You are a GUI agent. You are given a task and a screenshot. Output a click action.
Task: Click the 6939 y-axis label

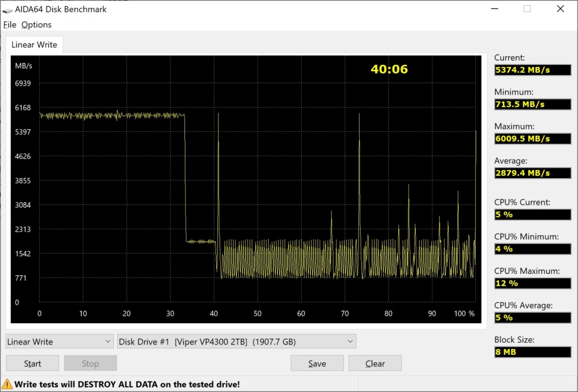click(23, 83)
